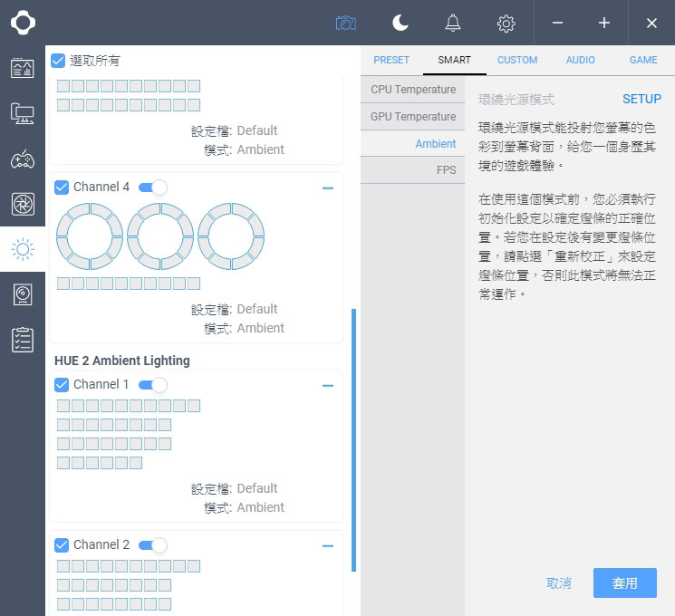
Task: Uncheck the Channel 4 checkbox
Action: (62, 188)
